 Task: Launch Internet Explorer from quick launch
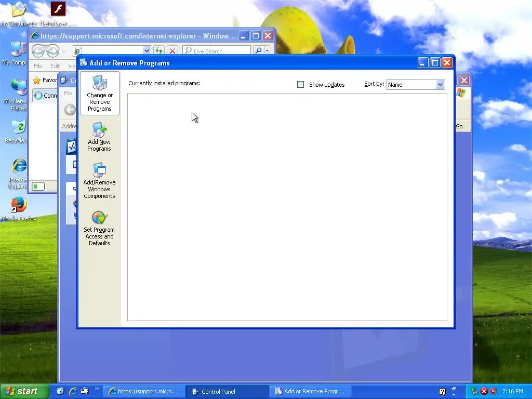coord(73,391)
